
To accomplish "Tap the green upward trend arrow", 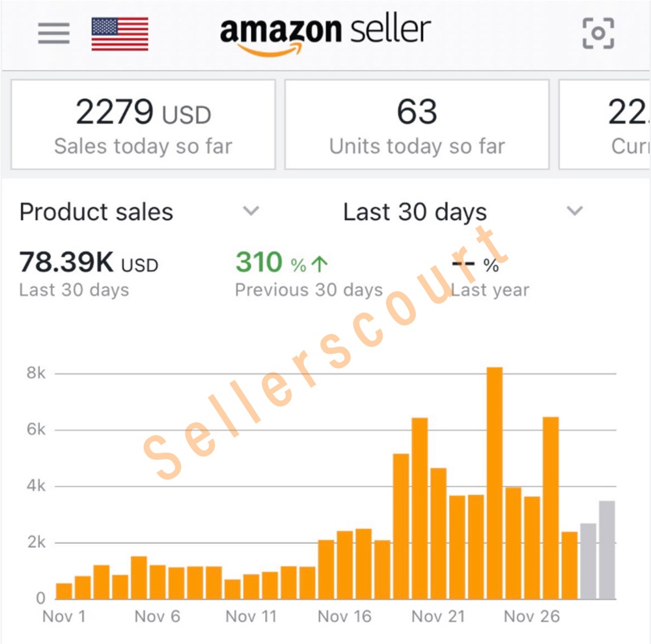I will [320, 263].
